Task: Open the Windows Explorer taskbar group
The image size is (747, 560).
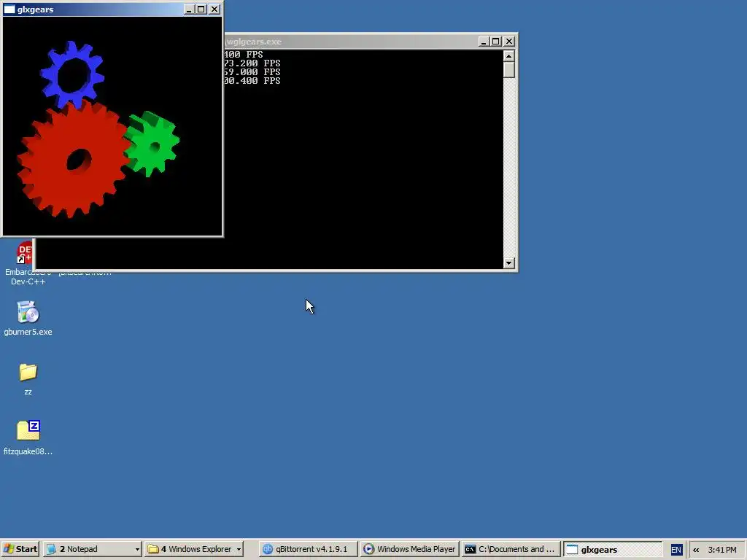Action: [194, 549]
